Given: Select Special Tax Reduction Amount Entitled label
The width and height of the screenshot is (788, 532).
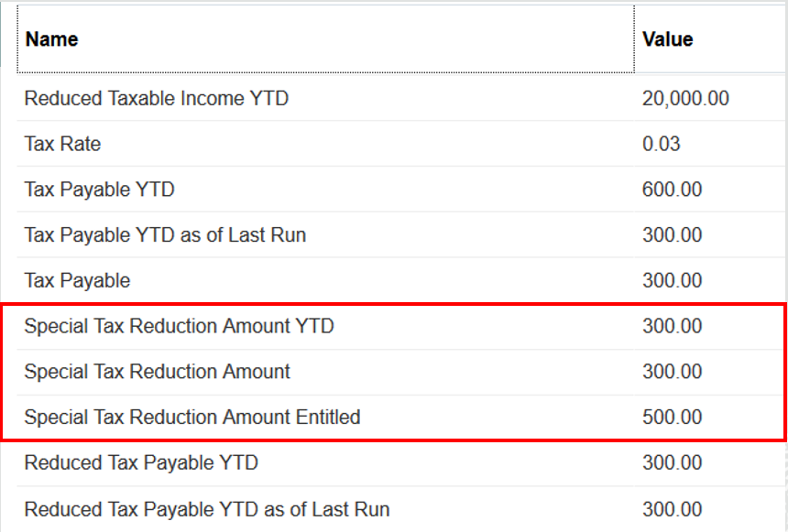Looking at the screenshot, I should point(192,418).
